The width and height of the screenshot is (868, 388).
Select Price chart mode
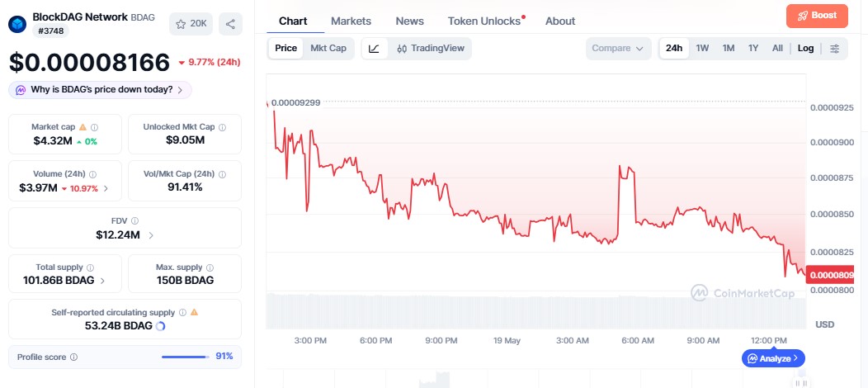tap(286, 48)
